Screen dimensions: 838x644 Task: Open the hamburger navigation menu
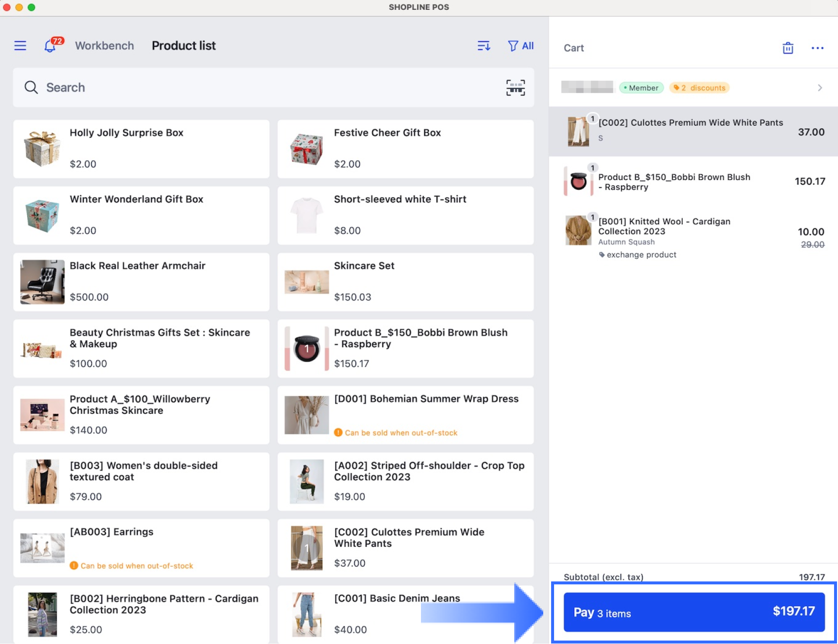pos(20,46)
